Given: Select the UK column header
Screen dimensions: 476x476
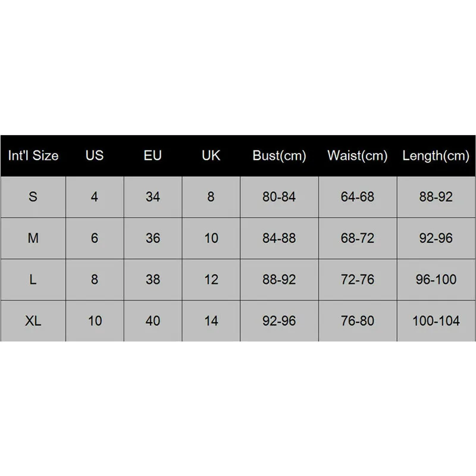Looking at the screenshot, I should coord(211,156).
